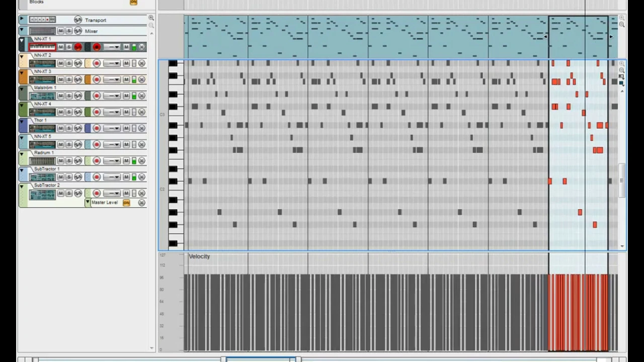Delete the NN-XT 1 note lane

click(x=142, y=47)
